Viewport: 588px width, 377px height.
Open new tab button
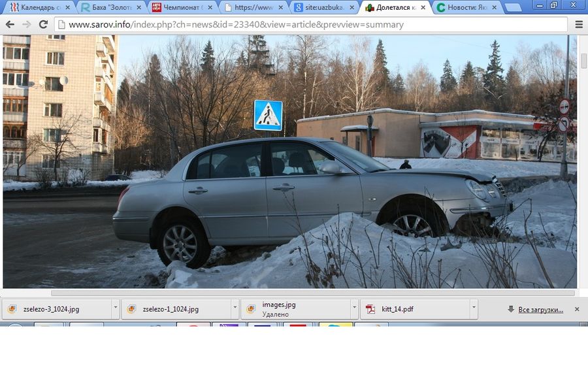tap(514, 8)
